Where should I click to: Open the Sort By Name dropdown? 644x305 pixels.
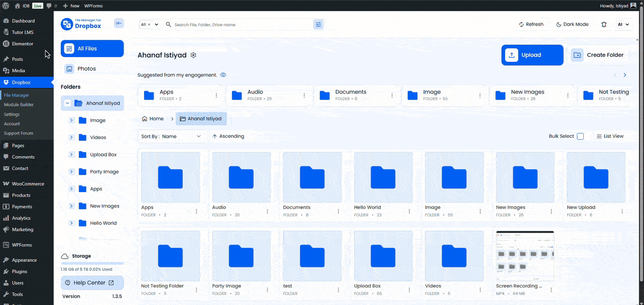172,136
